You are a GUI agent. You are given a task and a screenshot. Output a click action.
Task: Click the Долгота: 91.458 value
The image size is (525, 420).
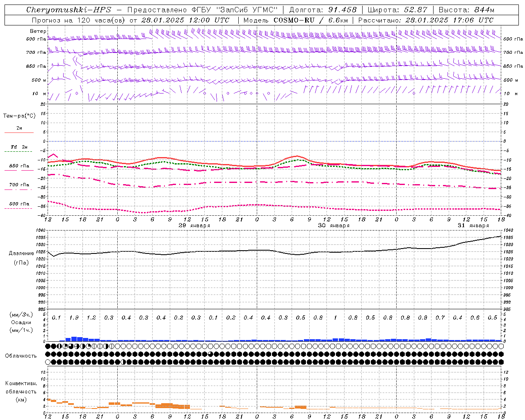click(x=323, y=10)
